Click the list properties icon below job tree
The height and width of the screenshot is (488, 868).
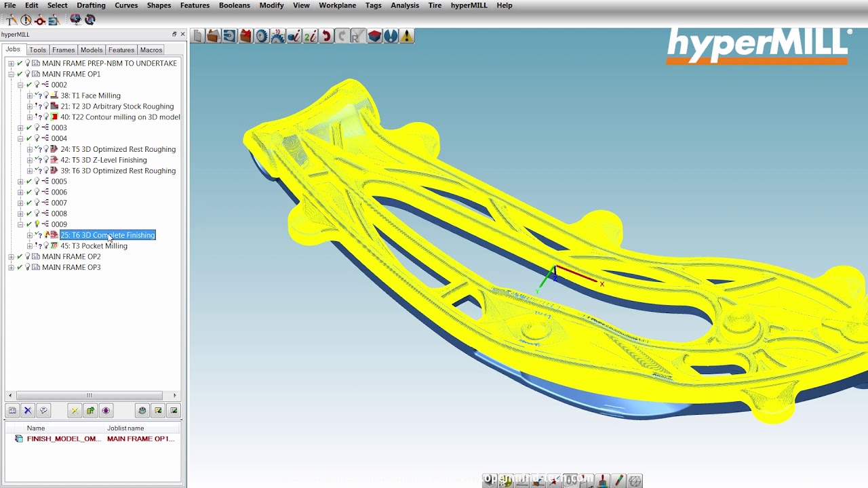pyautogui.click(x=12, y=411)
